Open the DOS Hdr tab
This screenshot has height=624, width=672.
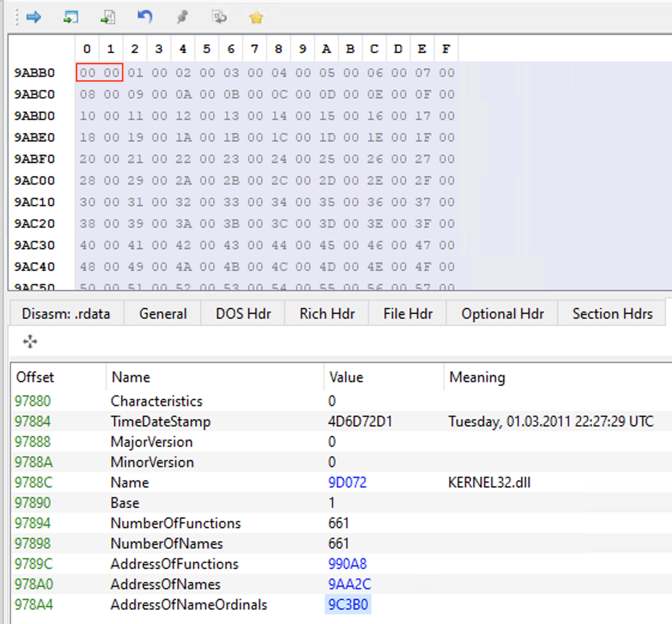[242, 313]
